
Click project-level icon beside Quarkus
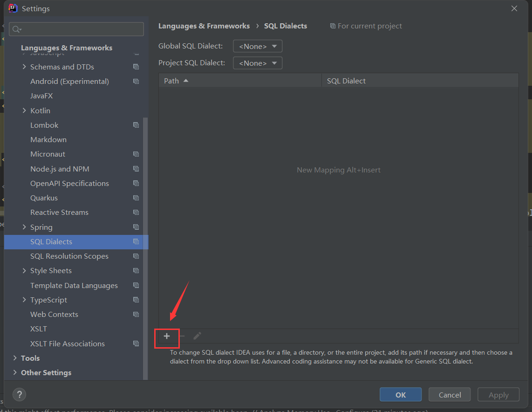(x=136, y=198)
